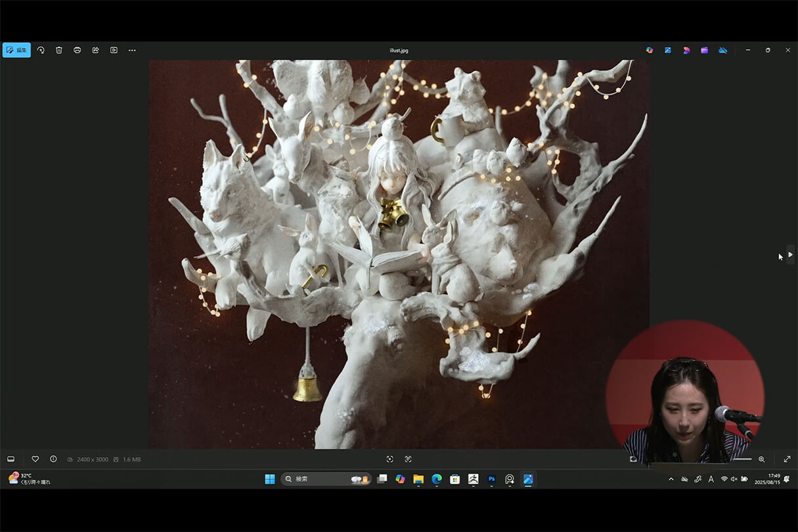Image resolution: width=798 pixels, height=532 pixels.
Task: Click the zoom-in magnifier icon
Action: point(762,459)
